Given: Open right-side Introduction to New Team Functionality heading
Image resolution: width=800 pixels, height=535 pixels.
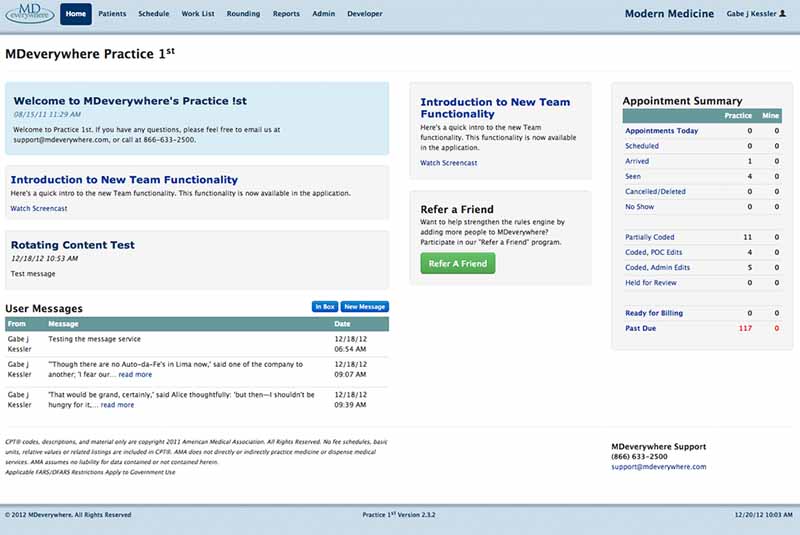Looking at the screenshot, I should (495, 108).
